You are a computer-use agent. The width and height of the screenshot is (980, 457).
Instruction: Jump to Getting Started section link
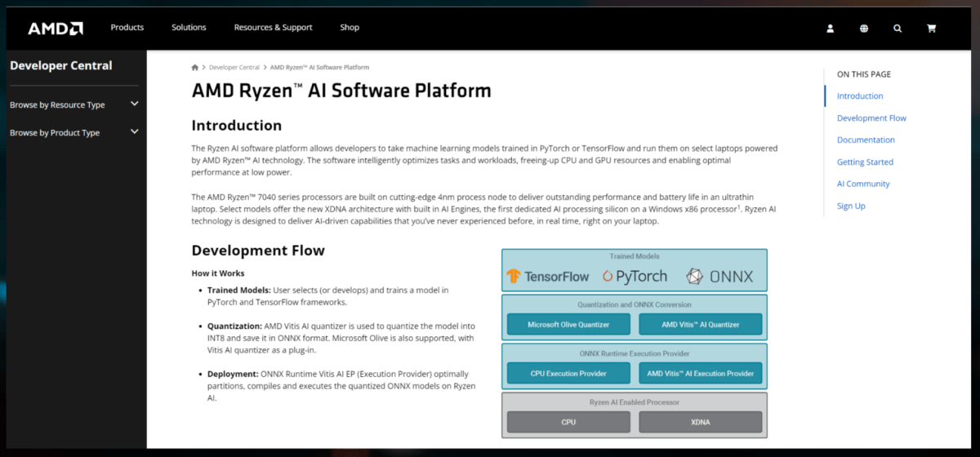click(x=865, y=162)
